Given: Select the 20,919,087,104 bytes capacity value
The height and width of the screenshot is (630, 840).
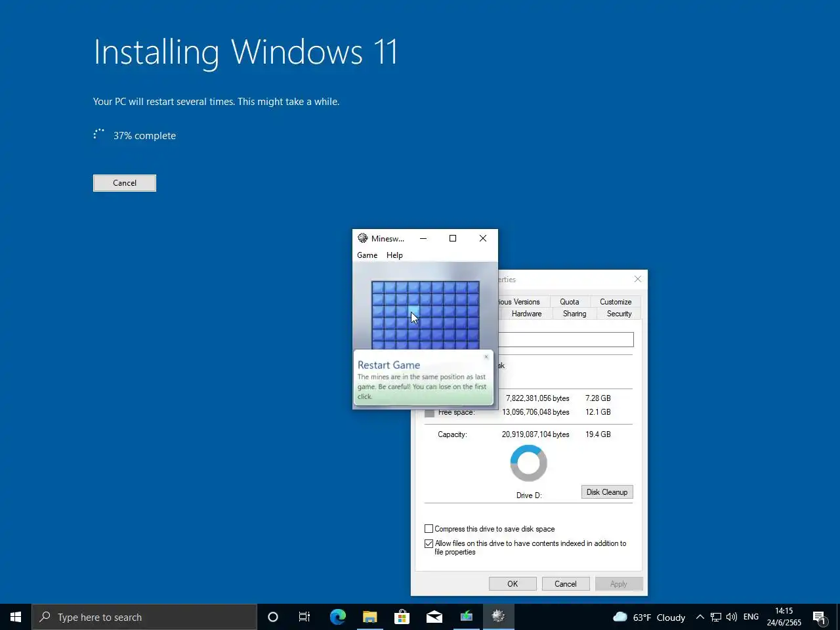Looking at the screenshot, I should coord(535,434).
